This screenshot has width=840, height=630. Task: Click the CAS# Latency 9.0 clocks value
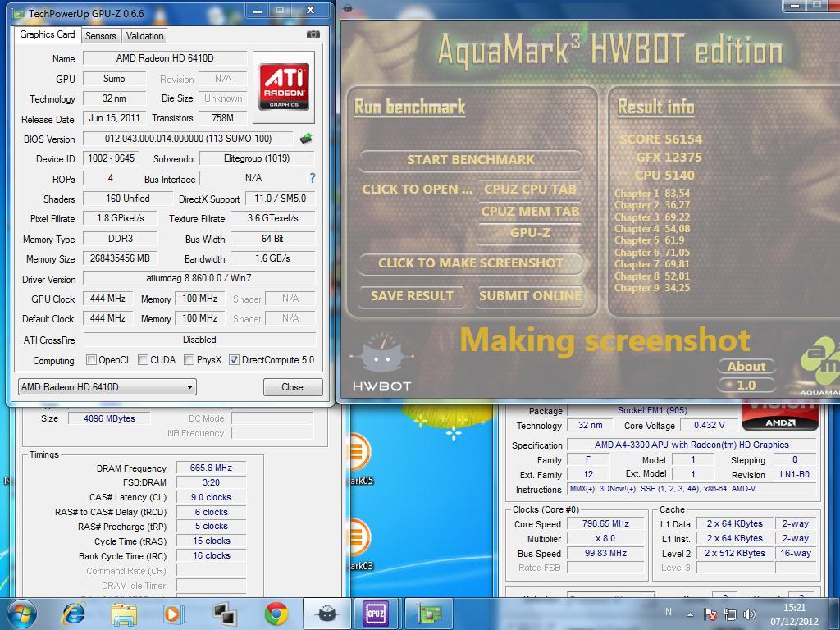[x=211, y=497]
